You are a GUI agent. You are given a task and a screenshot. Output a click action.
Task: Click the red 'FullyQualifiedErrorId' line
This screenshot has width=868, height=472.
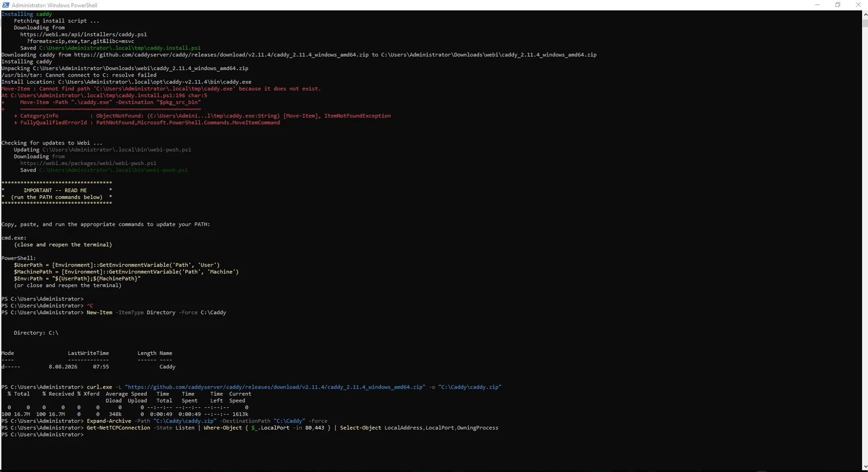pyautogui.click(x=146, y=123)
